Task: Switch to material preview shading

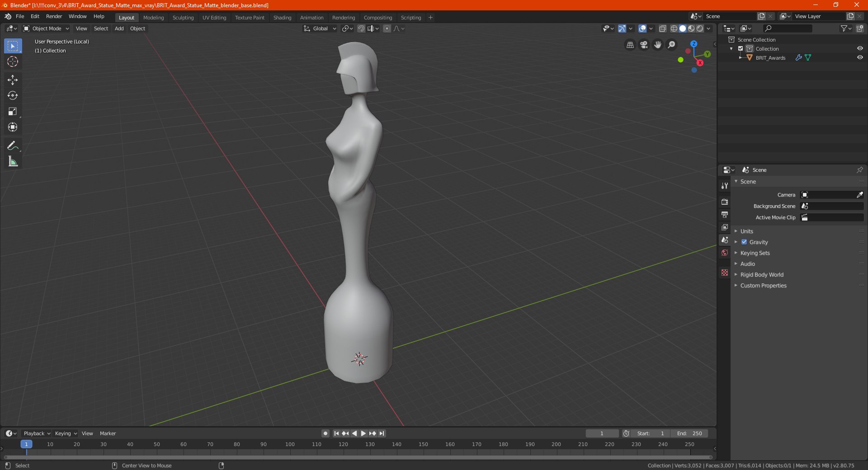Action: 691,28
